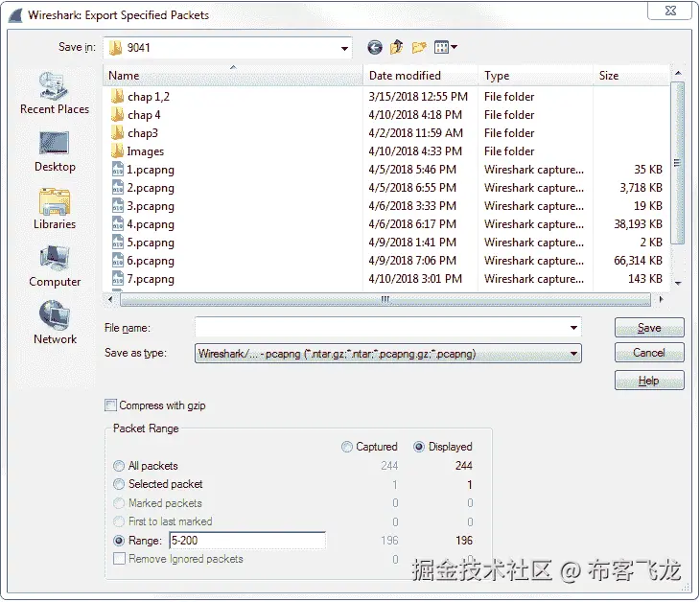Select the 4.pcapng file icon

pos(117,224)
